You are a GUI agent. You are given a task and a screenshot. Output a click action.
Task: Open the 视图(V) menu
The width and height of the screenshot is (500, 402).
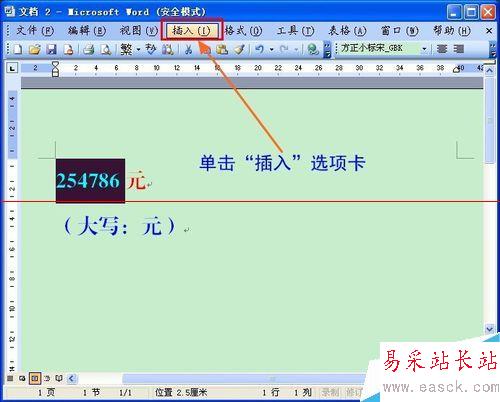click(x=139, y=31)
